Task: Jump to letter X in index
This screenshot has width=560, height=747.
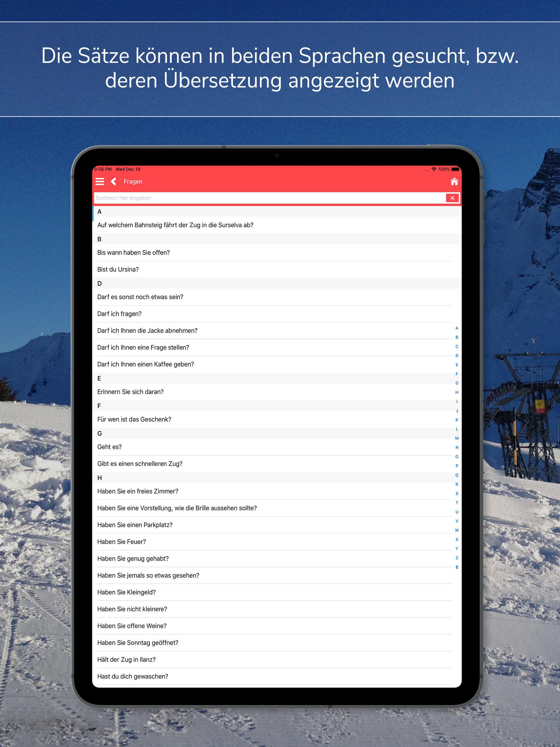Action: click(x=457, y=539)
